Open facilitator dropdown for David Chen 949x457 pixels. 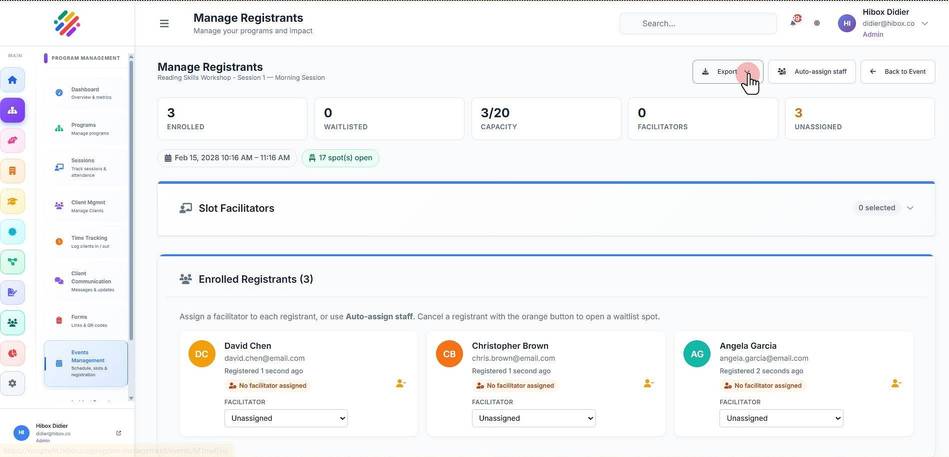pyautogui.click(x=286, y=418)
